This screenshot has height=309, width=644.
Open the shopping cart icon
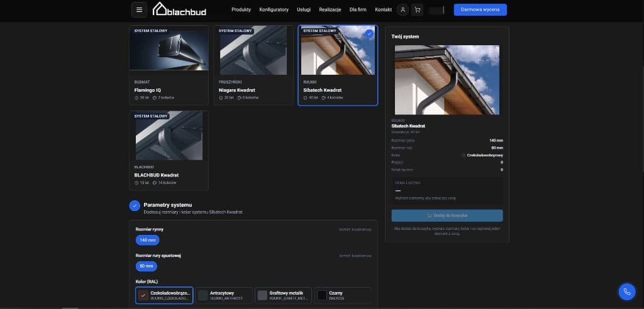(418, 10)
